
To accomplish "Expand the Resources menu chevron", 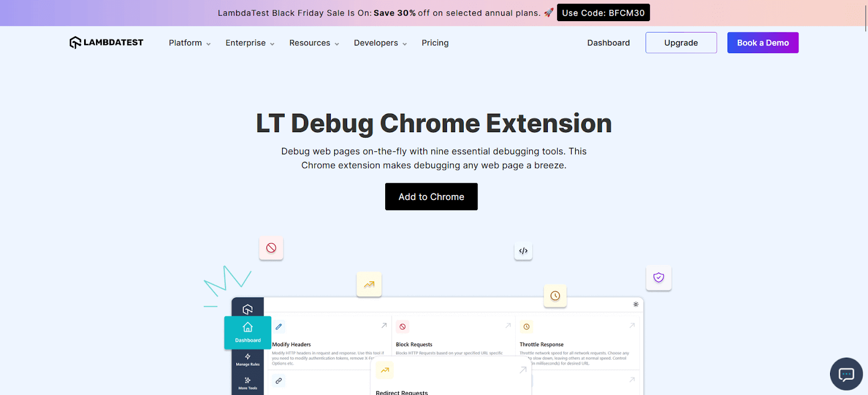I will [337, 44].
